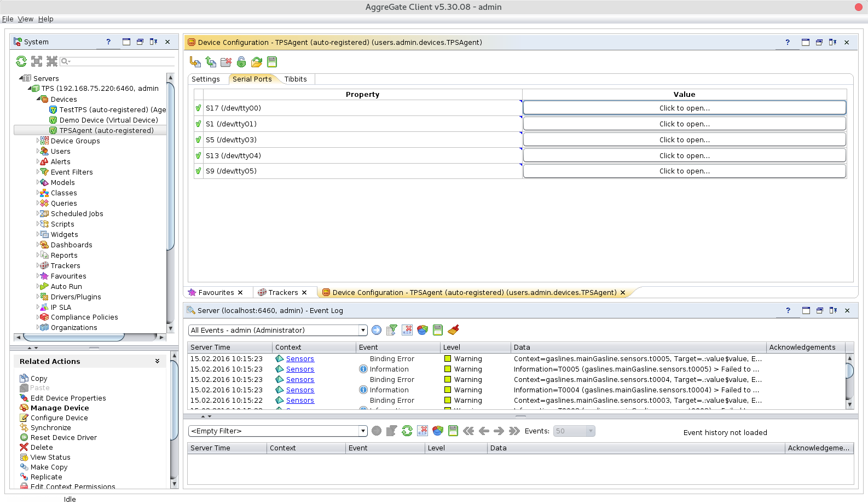
Task: Click the green floppy icon in top event toolbar
Action: (438, 330)
